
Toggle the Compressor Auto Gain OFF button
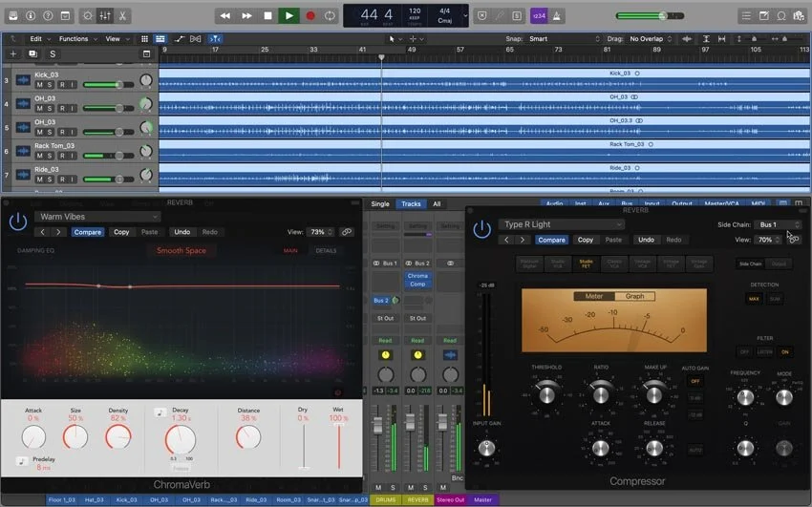coord(694,381)
